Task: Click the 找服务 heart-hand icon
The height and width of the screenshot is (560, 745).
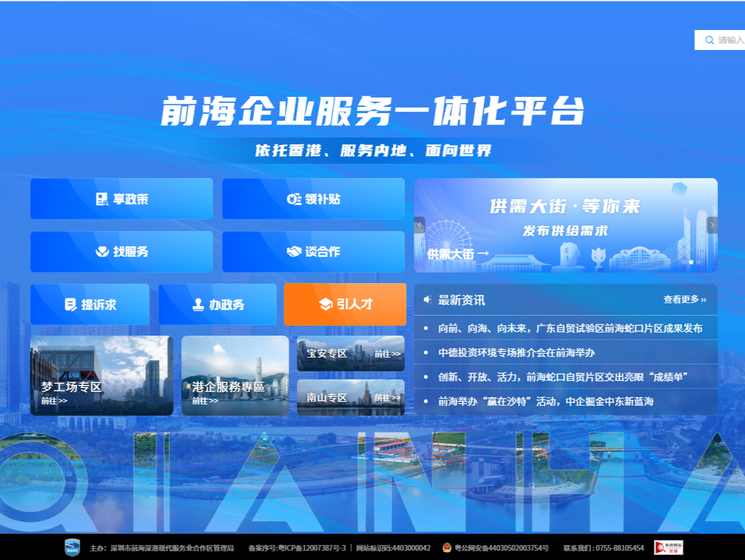Action: coord(102,252)
